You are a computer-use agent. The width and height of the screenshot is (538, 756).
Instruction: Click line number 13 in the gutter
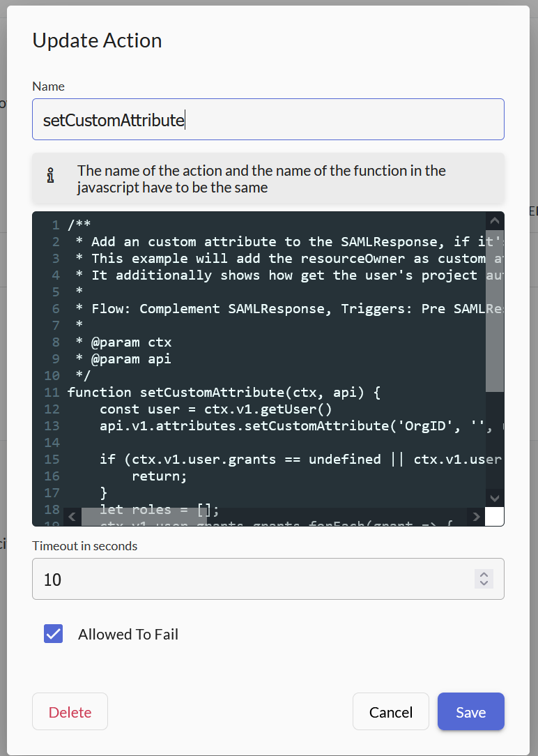52,426
